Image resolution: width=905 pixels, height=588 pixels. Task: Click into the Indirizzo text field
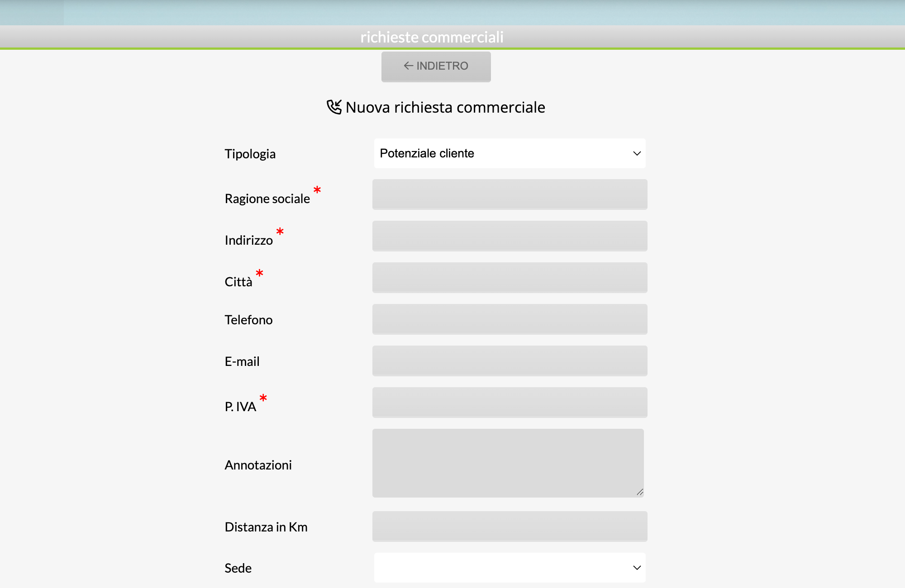point(510,236)
